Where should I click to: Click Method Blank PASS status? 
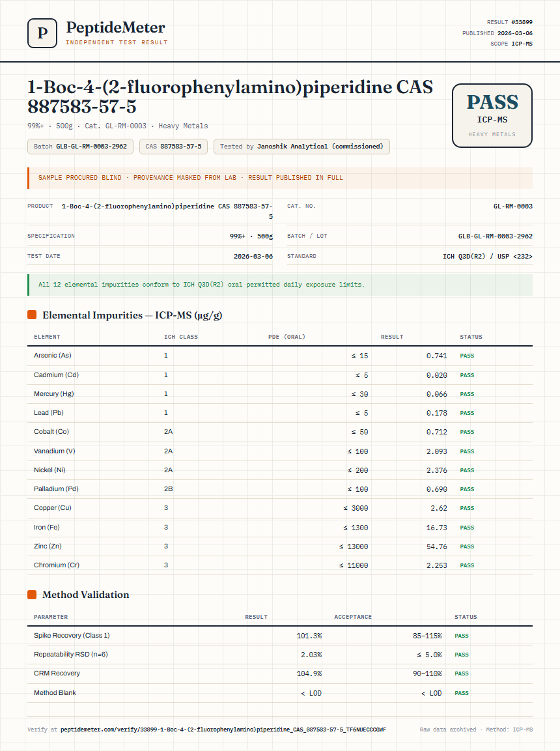tap(462, 693)
